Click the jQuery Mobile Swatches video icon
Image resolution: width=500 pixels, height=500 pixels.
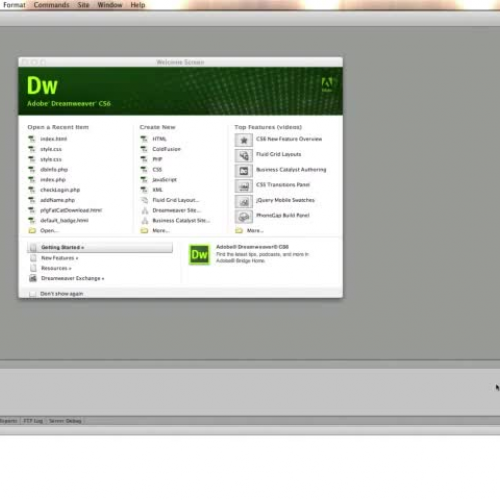[x=244, y=201]
